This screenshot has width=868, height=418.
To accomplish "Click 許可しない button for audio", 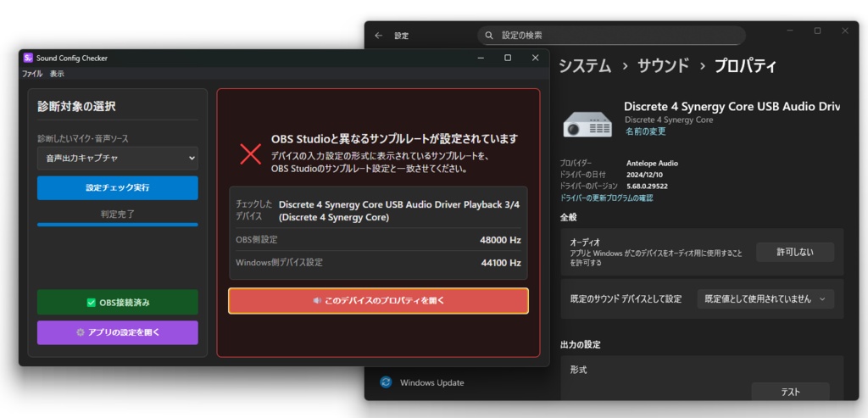I will click(795, 252).
